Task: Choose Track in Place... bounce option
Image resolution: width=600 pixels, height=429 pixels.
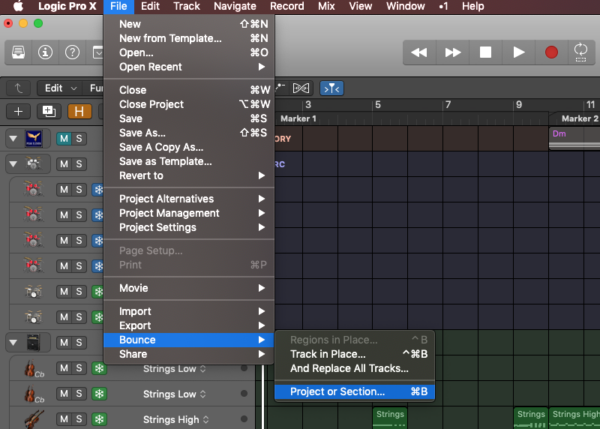Action: point(355,354)
